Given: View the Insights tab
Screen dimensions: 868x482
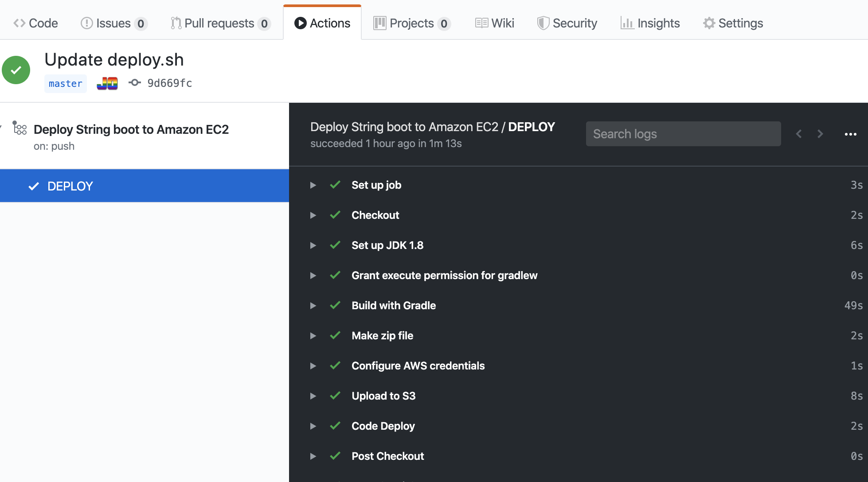Looking at the screenshot, I should click(x=650, y=23).
